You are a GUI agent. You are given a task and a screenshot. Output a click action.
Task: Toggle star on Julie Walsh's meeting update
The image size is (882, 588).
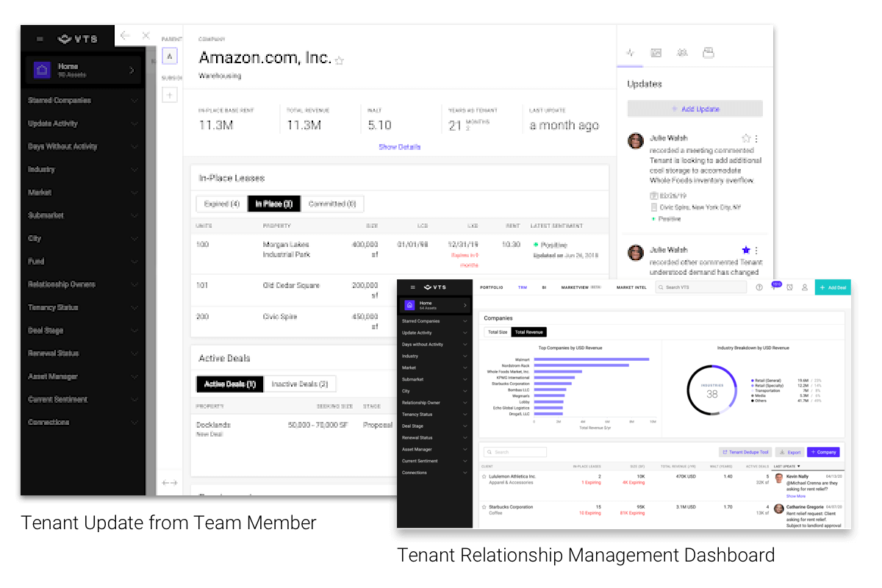pyautogui.click(x=746, y=138)
